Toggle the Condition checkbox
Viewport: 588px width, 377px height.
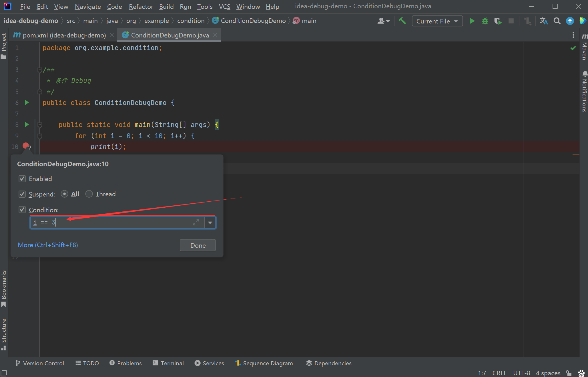point(22,210)
